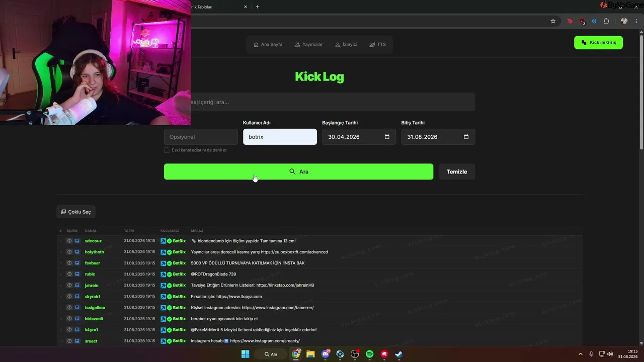Click the Kick Log title
Viewport: 644px width, 362px height.
(319, 76)
